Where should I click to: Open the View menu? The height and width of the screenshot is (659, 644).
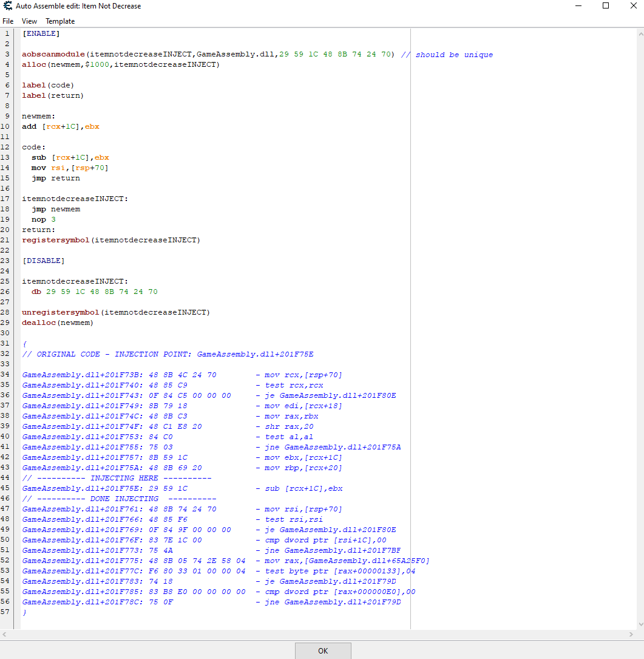[29, 21]
